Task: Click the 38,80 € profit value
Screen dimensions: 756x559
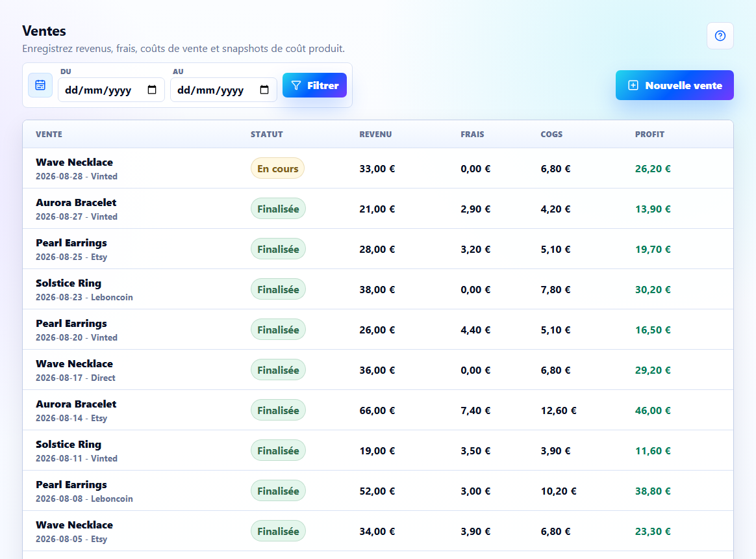Action: tap(653, 491)
